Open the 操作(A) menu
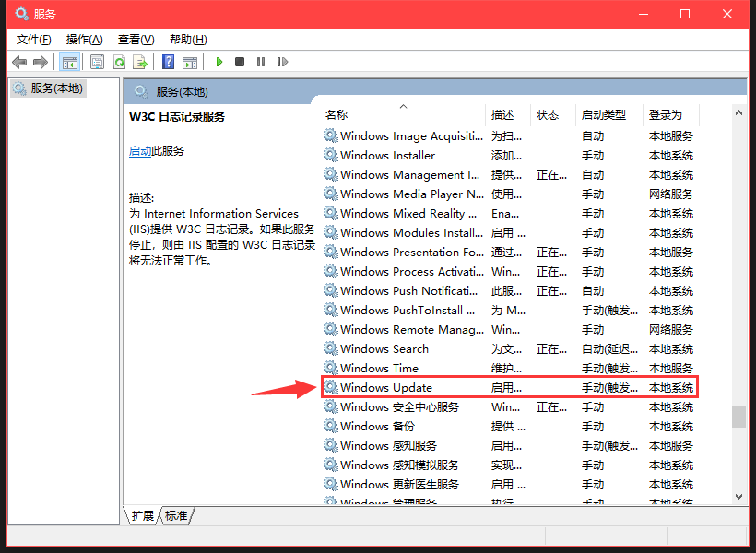 point(85,40)
